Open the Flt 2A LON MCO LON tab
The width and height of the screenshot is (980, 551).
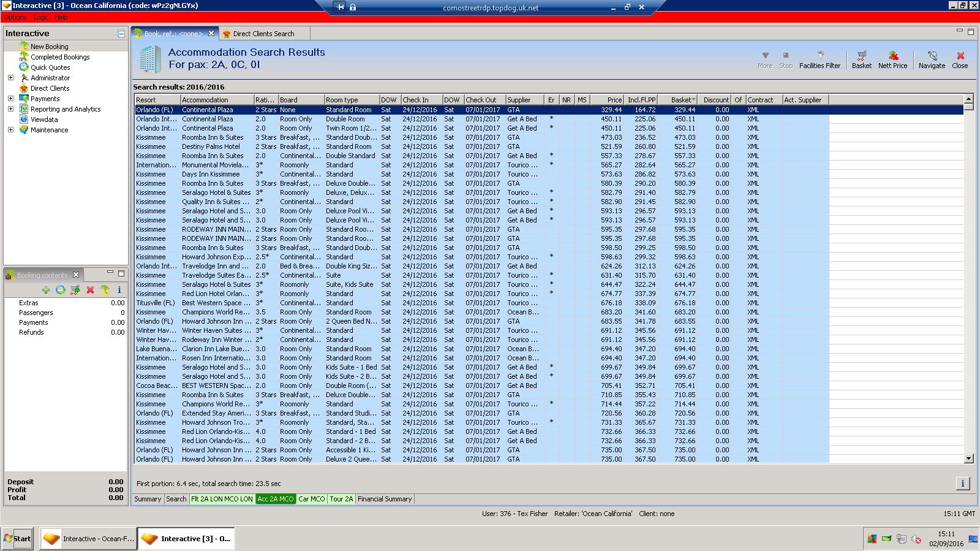pyautogui.click(x=222, y=499)
